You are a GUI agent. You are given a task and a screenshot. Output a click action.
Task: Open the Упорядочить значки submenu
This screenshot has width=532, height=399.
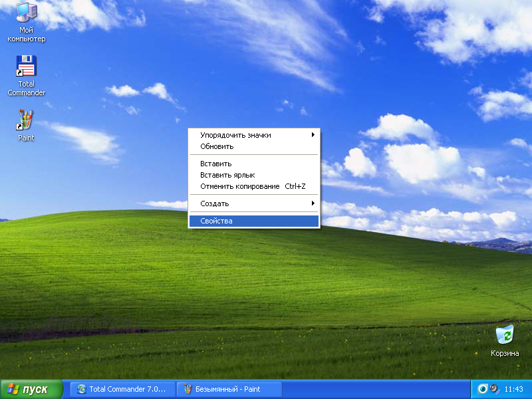click(254, 135)
